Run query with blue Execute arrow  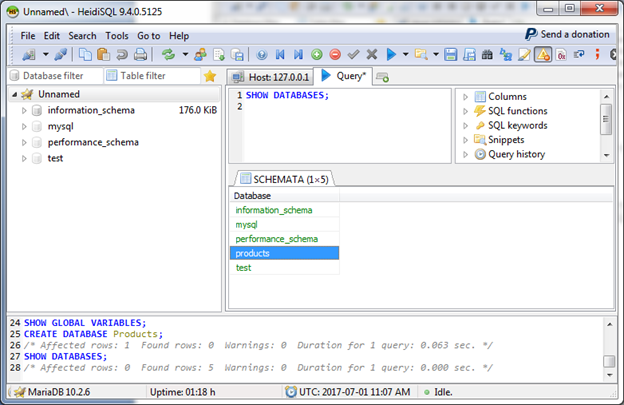391,55
